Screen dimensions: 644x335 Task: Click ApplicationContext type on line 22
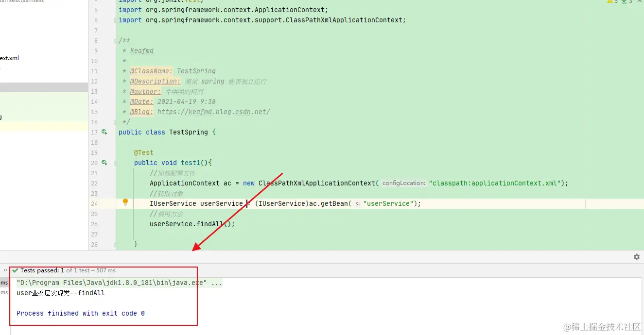[x=185, y=183]
